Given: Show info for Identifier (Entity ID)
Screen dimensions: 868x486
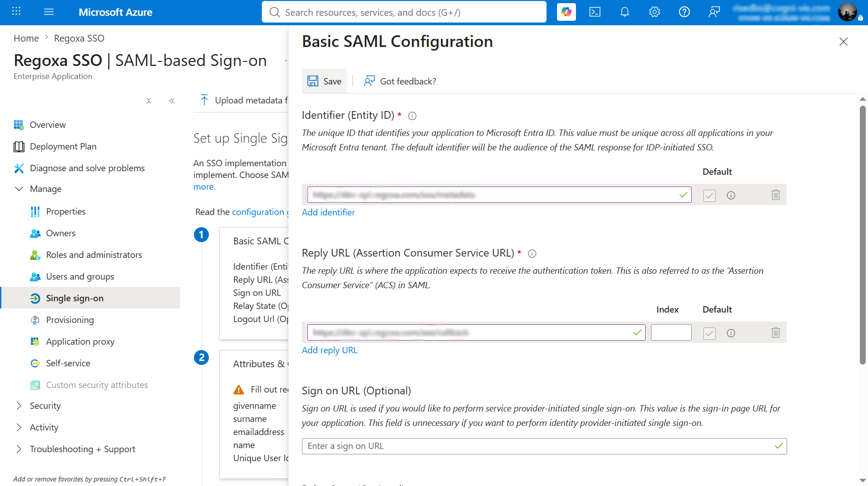Looking at the screenshot, I should 412,116.
